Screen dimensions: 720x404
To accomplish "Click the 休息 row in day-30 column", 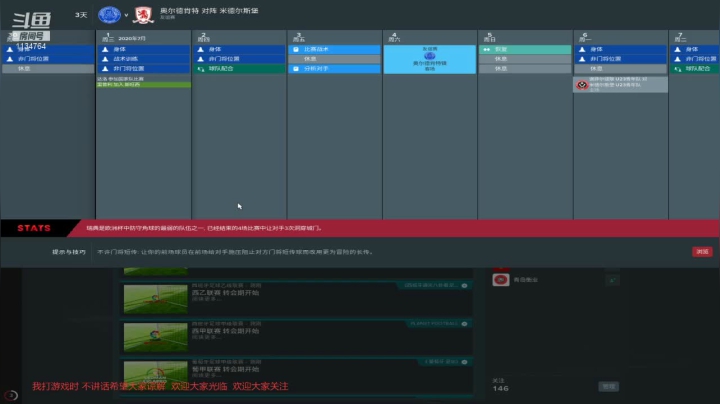I will [x=48, y=69].
